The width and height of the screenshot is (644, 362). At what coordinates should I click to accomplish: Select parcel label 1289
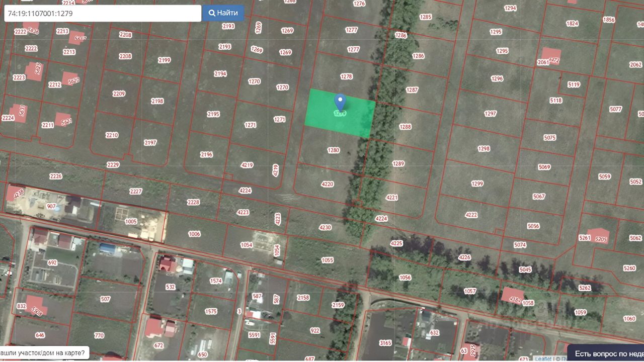398,164
